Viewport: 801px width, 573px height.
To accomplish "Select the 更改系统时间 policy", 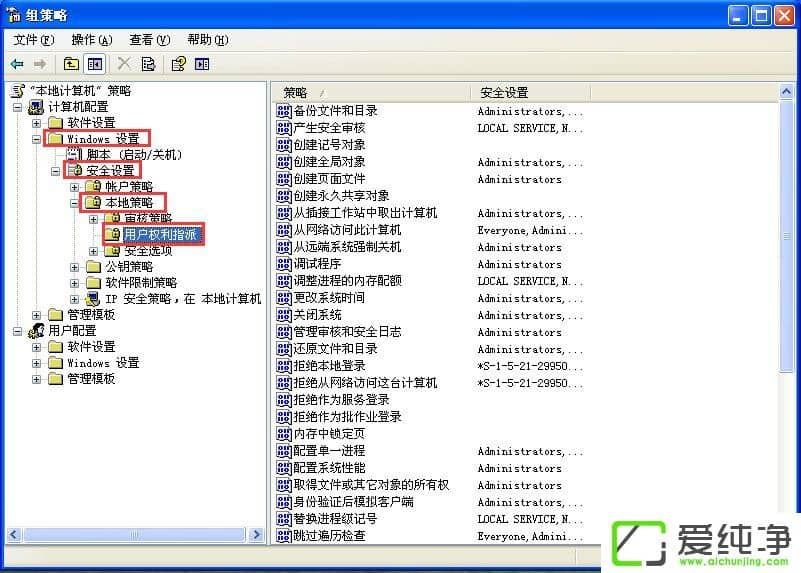I will pos(329,298).
